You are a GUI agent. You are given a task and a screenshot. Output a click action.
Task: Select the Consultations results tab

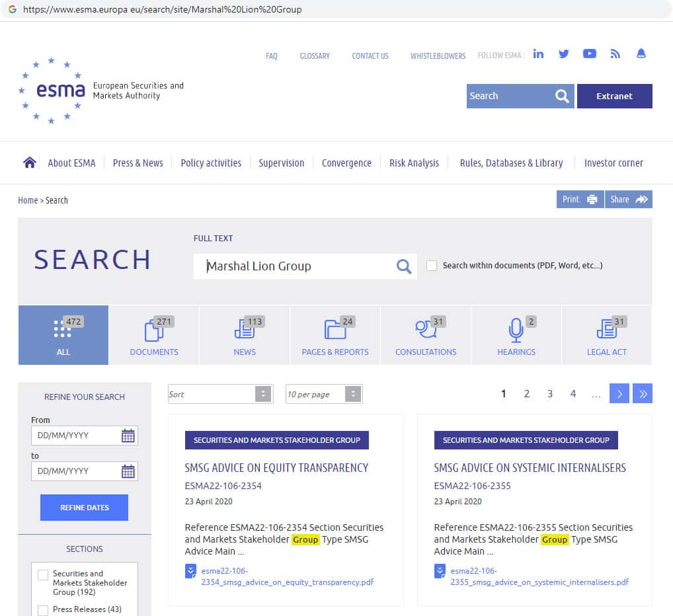click(x=426, y=335)
